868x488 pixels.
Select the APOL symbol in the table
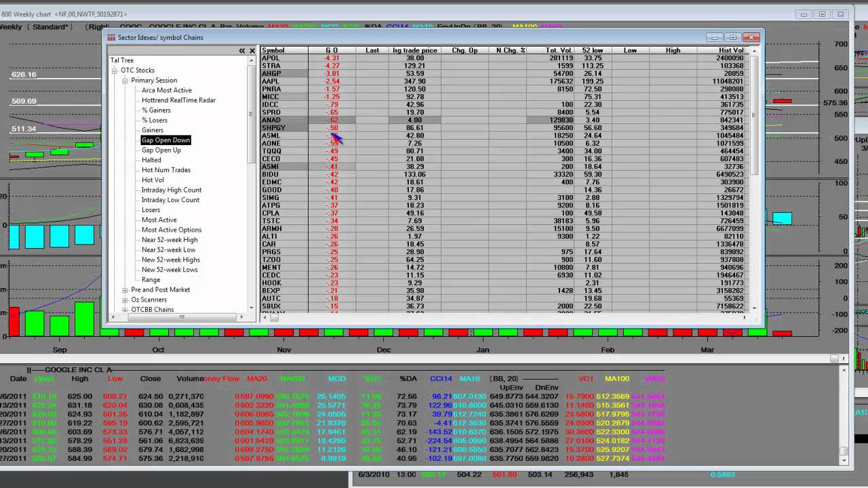click(271, 58)
